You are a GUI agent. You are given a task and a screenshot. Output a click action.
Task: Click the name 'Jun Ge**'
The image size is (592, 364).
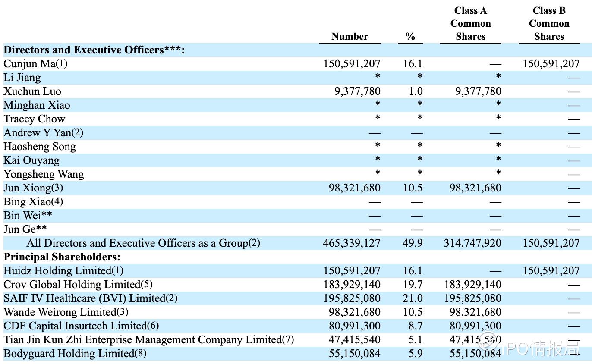pos(25,229)
